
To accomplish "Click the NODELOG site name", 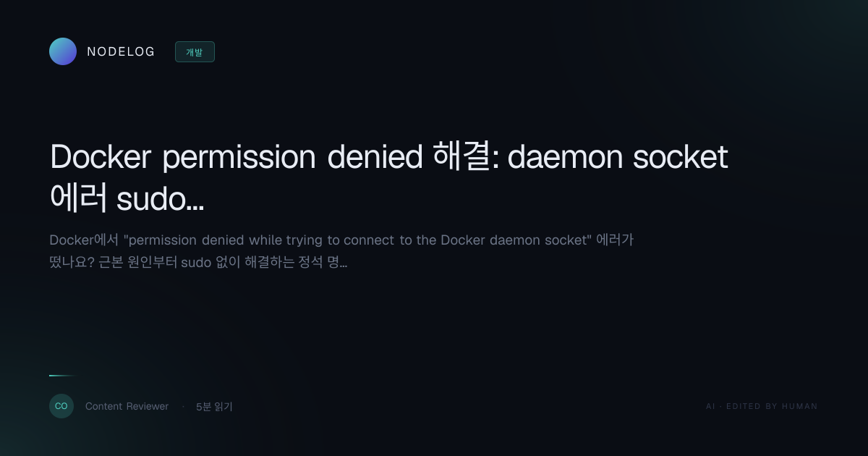I will tap(121, 52).
